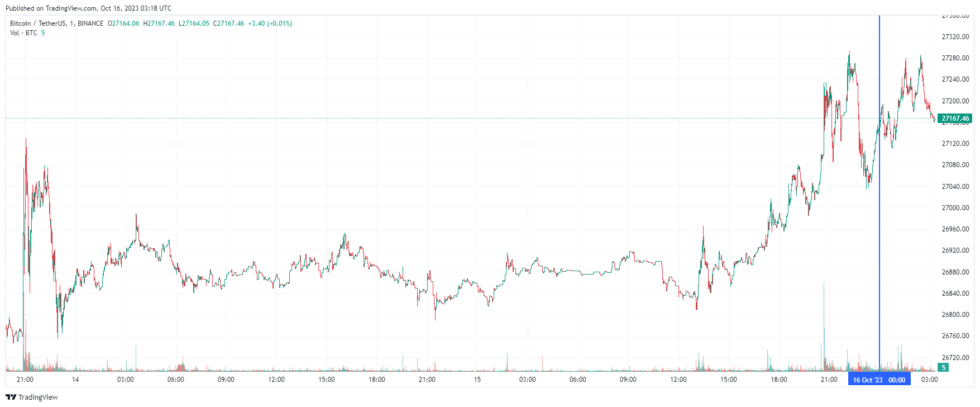The height and width of the screenshot is (407, 980).
Task: Click the 27040.00 price axis label
Action: pyautogui.click(x=955, y=187)
